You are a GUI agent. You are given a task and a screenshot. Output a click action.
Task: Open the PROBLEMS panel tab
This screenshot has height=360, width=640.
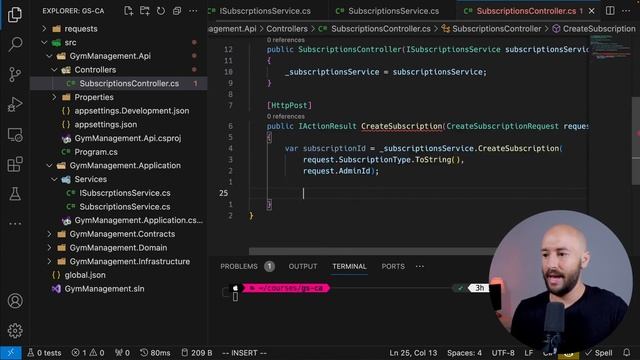(247, 267)
